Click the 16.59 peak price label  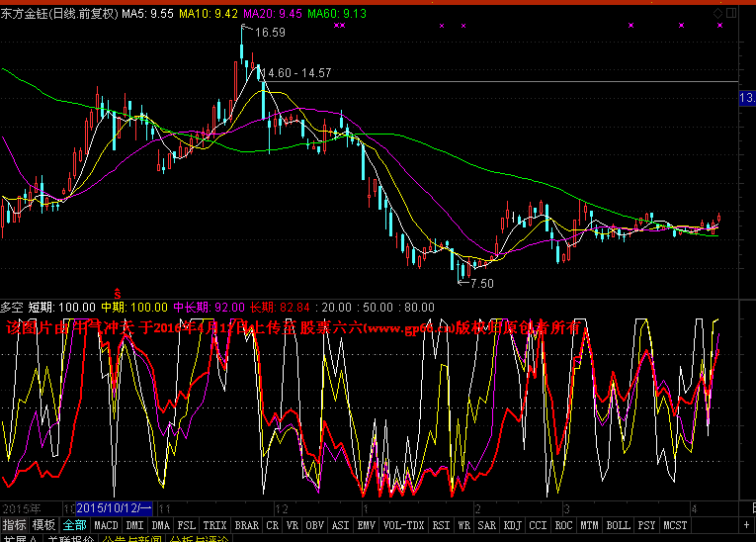click(x=270, y=33)
